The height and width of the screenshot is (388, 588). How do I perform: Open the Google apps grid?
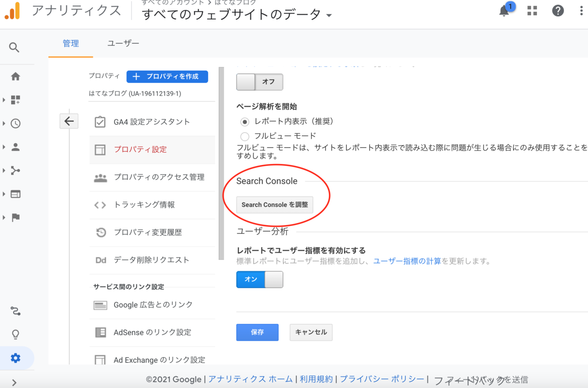click(x=532, y=11)
